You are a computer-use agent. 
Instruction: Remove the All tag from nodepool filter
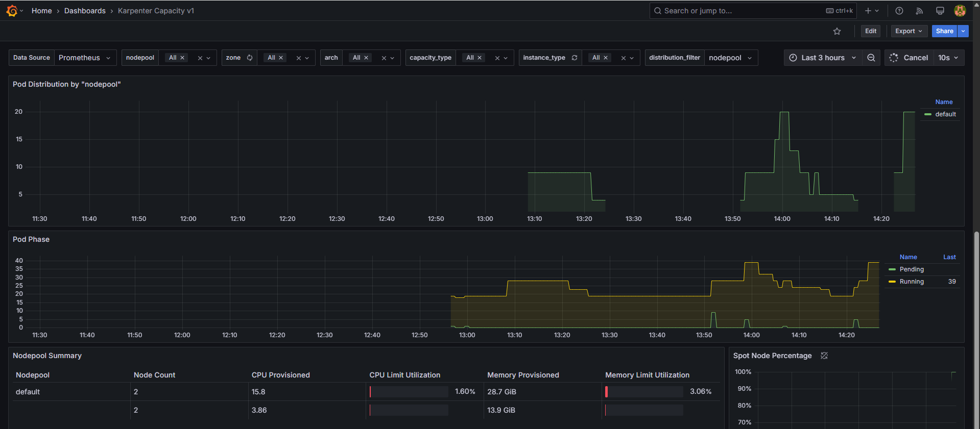coord(182,58)
